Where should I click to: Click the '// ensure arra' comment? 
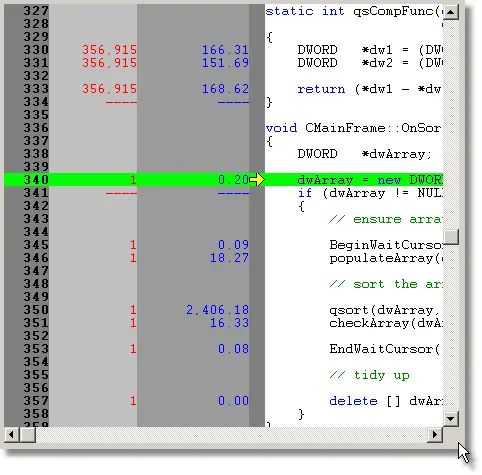coord(386,219)
